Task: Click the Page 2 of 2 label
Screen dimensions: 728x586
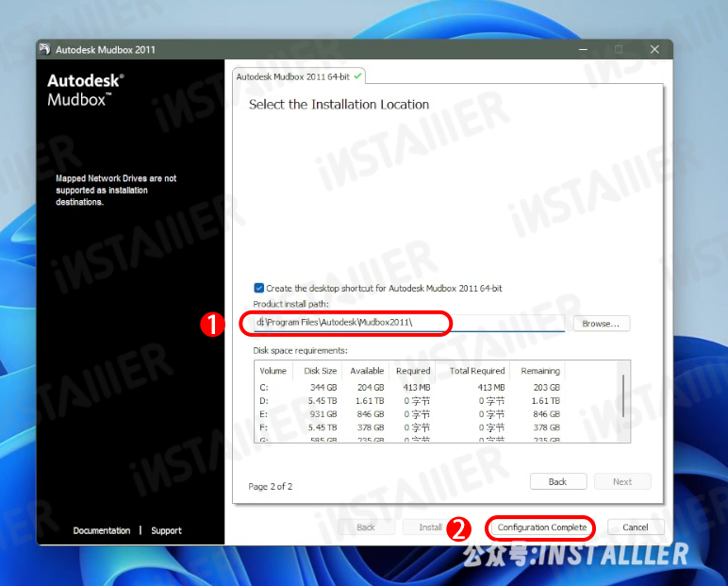Action: [x=271, y=487]
